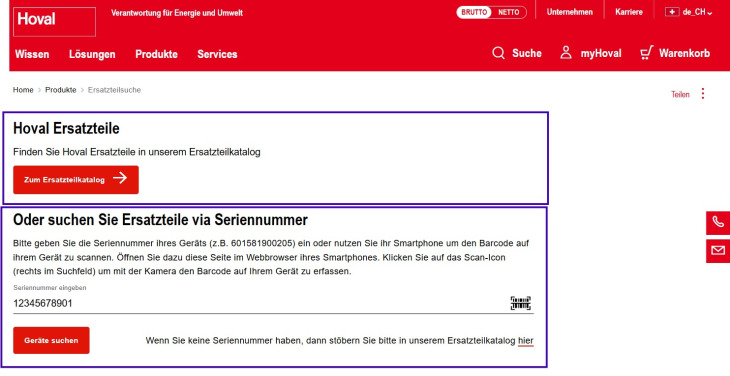Viewport: 730px width, 376px height.
Task: Click the Suche label
Action: [x=527, y=53]
